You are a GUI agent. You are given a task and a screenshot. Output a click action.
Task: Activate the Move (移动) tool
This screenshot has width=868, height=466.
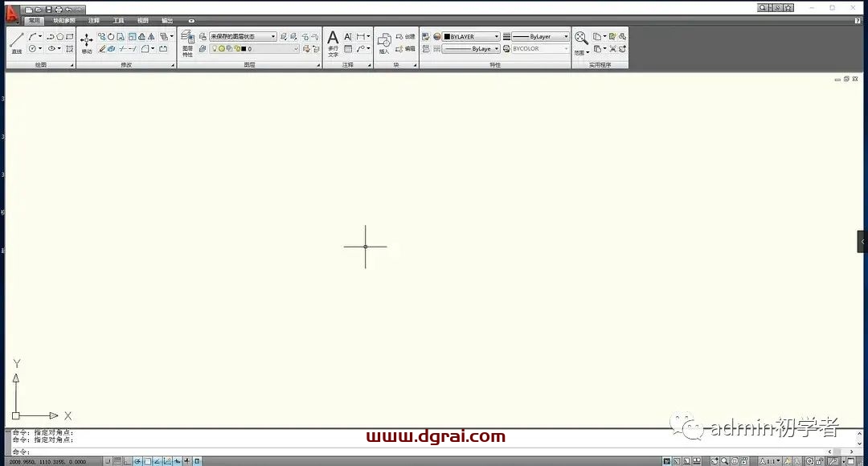[87, 43]
